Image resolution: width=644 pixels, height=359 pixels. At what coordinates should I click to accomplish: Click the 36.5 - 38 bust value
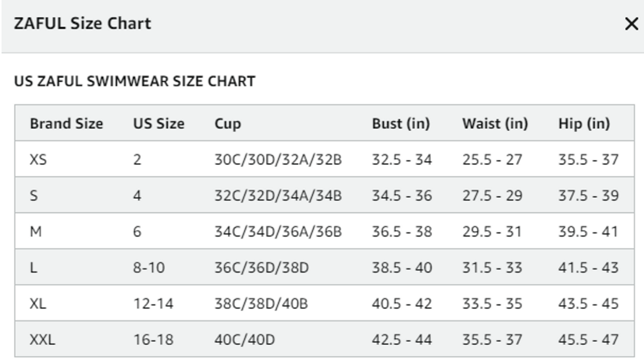(402, 232)
